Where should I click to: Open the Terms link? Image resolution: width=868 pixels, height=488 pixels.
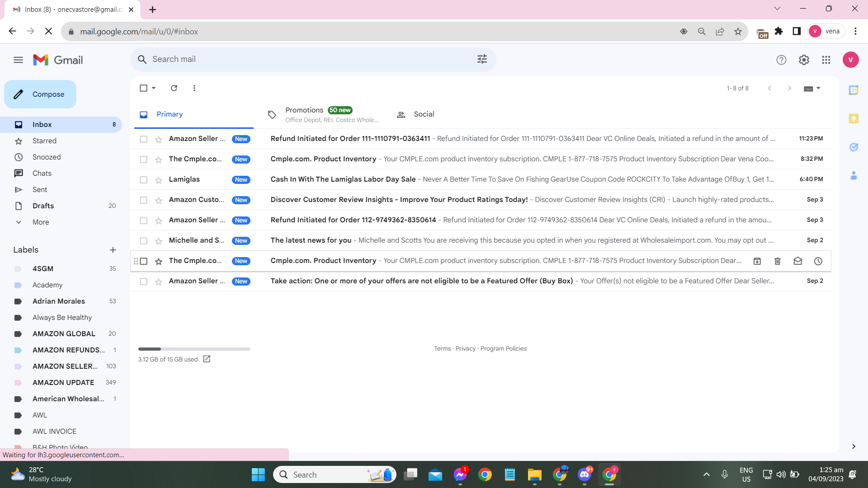click(x=442, y=349)
